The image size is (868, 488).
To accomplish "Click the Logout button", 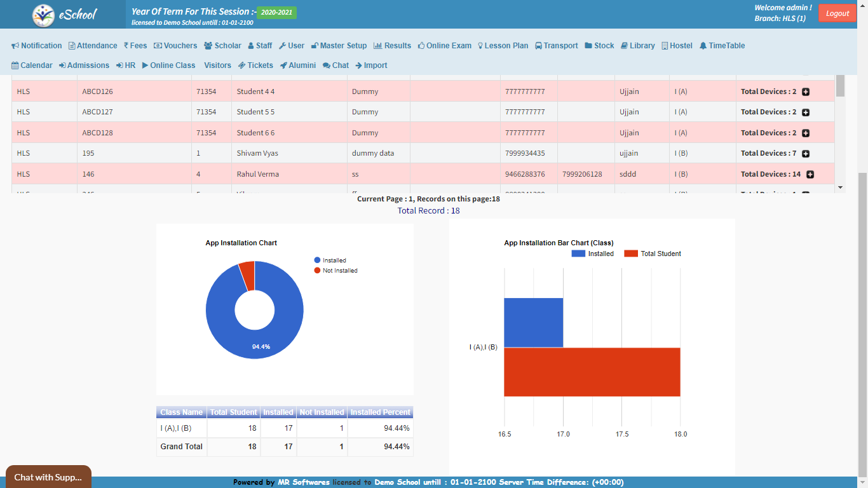I will tap(837, 13).
